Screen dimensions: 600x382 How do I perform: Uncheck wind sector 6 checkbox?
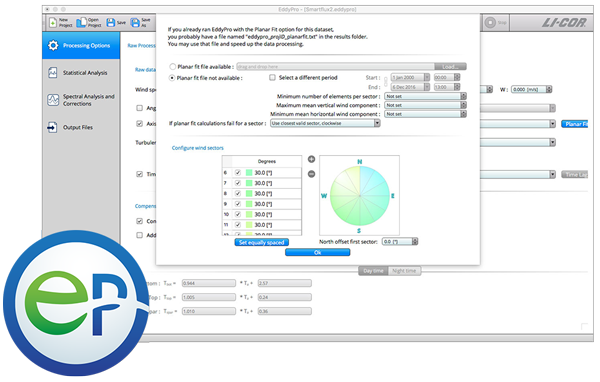tap(238, 173)
